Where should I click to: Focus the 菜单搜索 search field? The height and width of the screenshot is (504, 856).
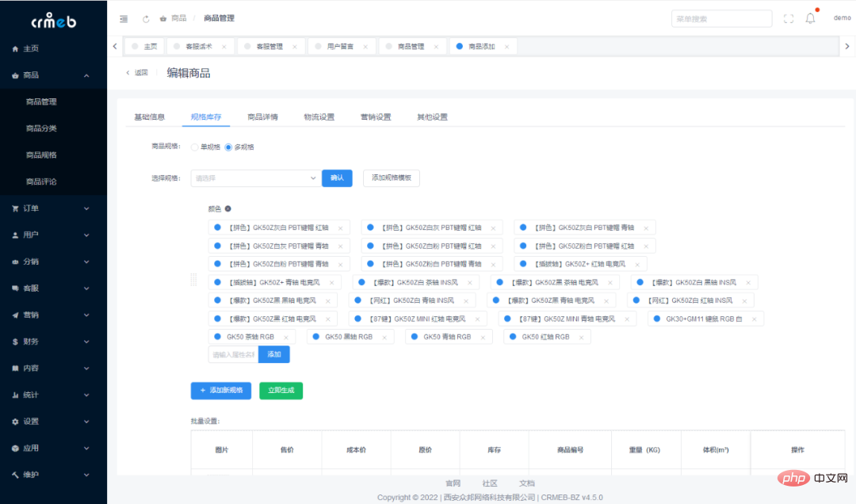point(722,18)
